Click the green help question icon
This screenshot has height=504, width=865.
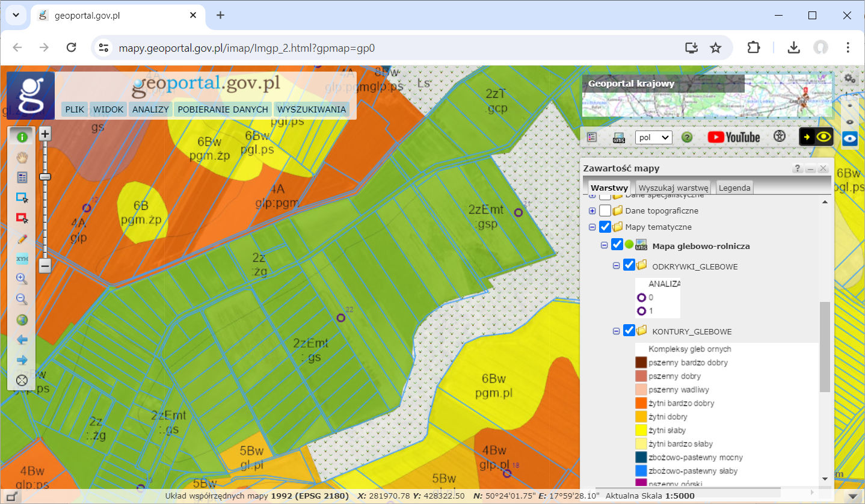point(687,137)
